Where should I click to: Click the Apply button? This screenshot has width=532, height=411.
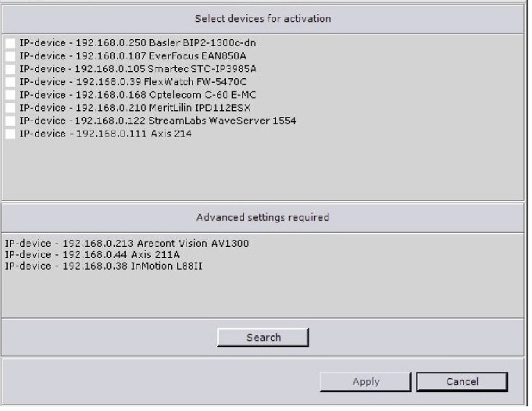[x=366, y=382]
